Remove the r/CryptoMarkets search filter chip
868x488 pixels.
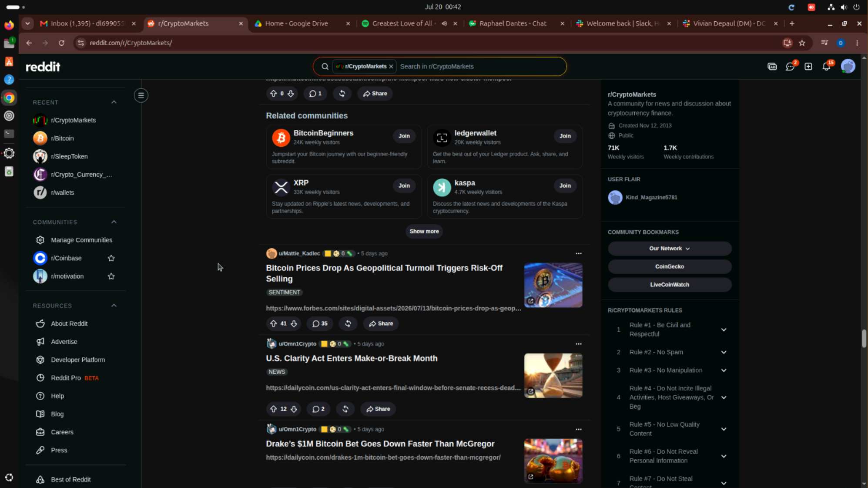point(391,67)
